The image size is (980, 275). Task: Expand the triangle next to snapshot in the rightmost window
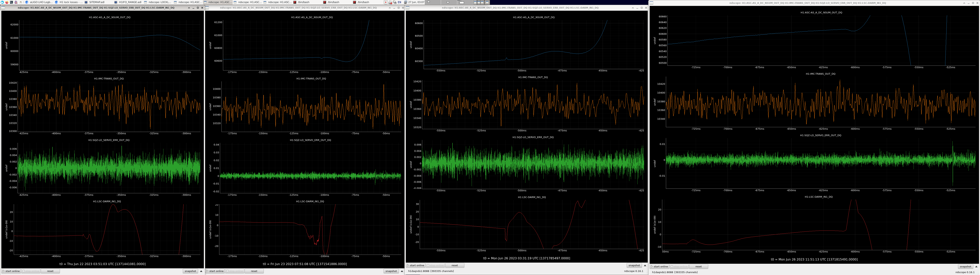point(976,267)
